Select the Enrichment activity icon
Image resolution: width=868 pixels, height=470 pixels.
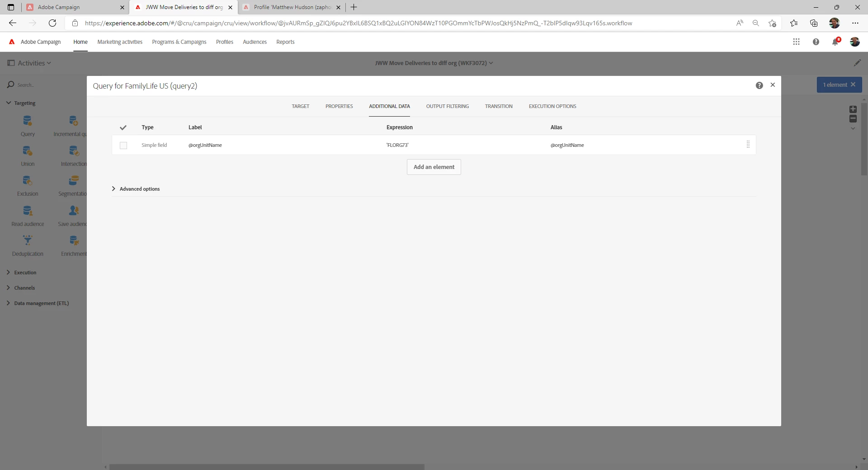click(x=74, y=240)
